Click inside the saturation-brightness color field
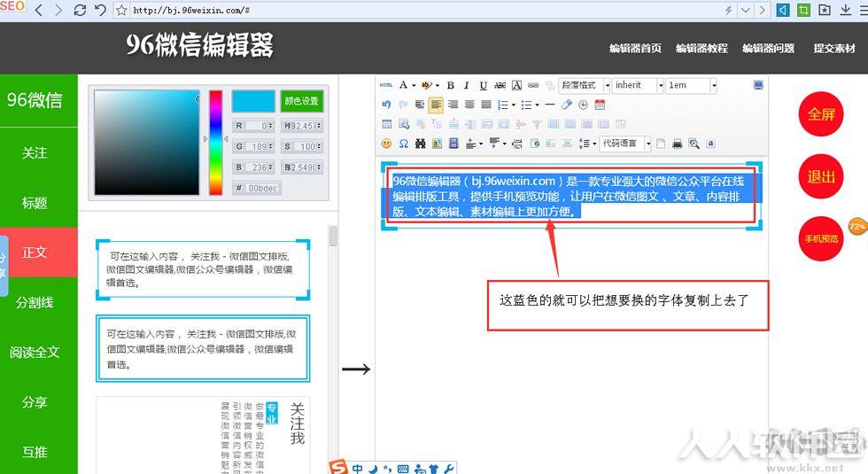This screenshot has width=868, height=474. (147, 143)
